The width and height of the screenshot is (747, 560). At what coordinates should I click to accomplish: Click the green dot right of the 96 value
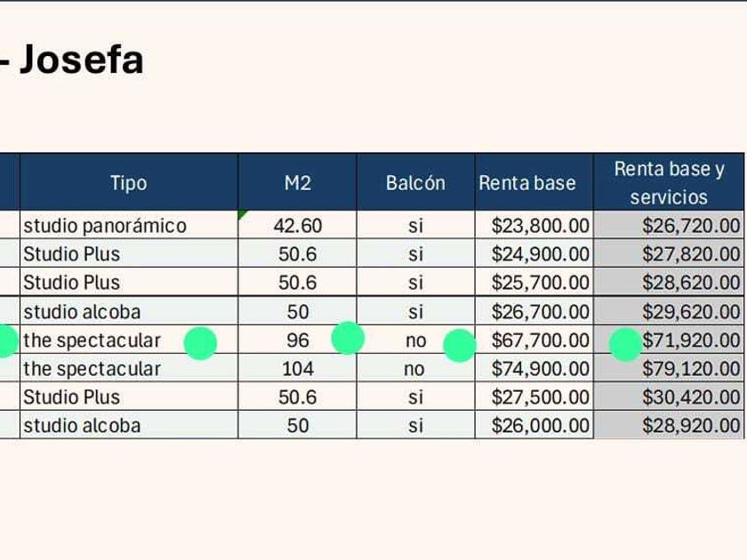348,338
